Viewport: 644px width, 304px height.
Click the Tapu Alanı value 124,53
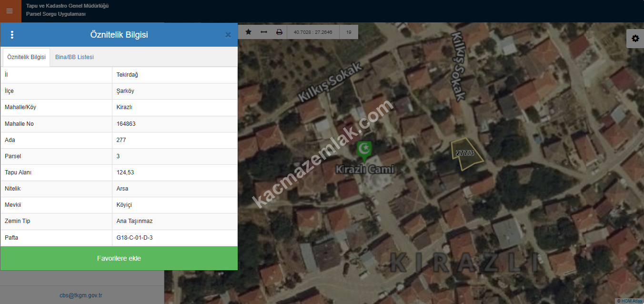[125, 172]
